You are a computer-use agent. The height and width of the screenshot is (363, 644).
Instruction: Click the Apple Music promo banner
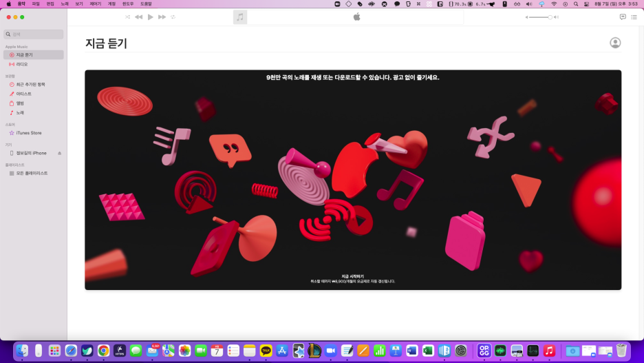pyautogui.click(x=353, y=180)
